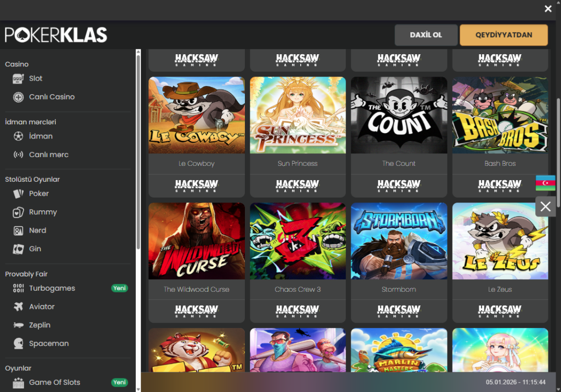
Task: Open the Rummy card icon
Action: 18,212
